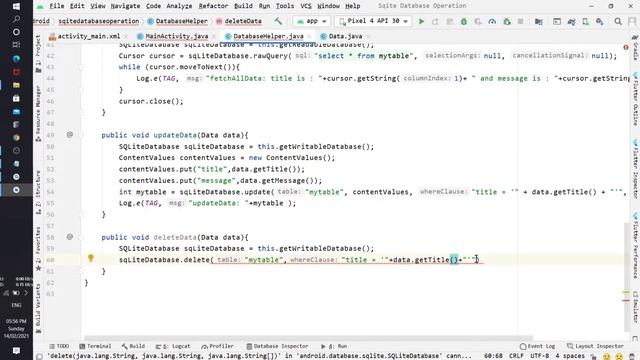Switch to the Data.java tab
The image size is (640, 360).
point(345,36)
